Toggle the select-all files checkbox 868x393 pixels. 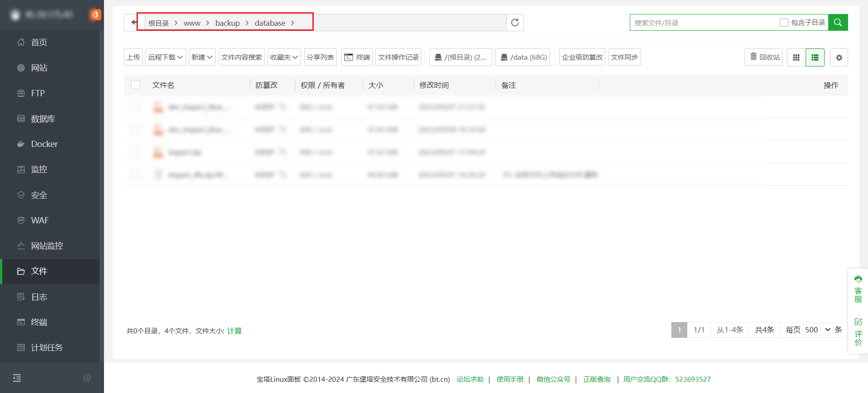(136, 85)
